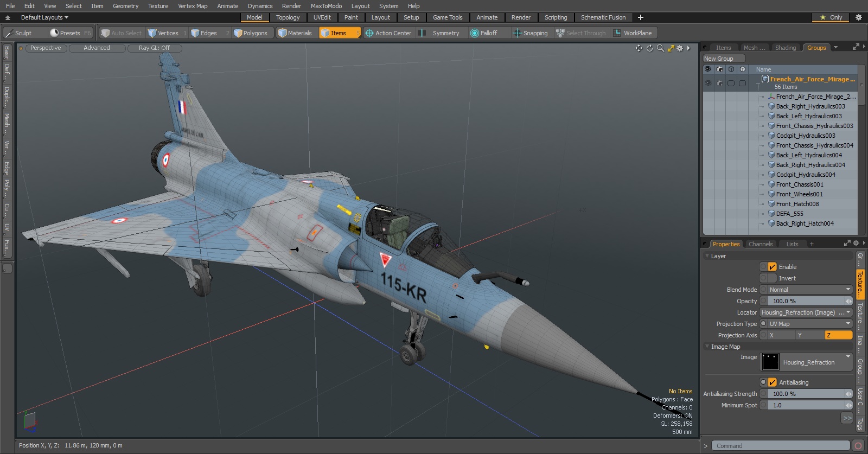This screenshot has height=454, width=868.
Task: Open the Perspective view dropdown
Action: tap(46, 48)
